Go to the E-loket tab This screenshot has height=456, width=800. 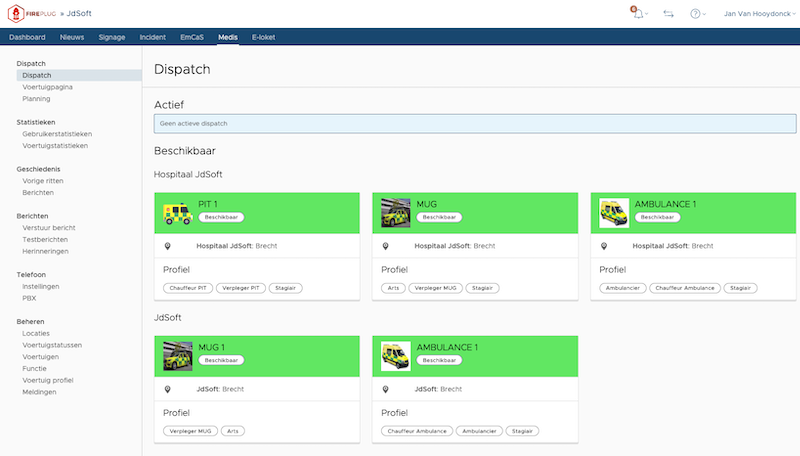(x=264, y=37)
